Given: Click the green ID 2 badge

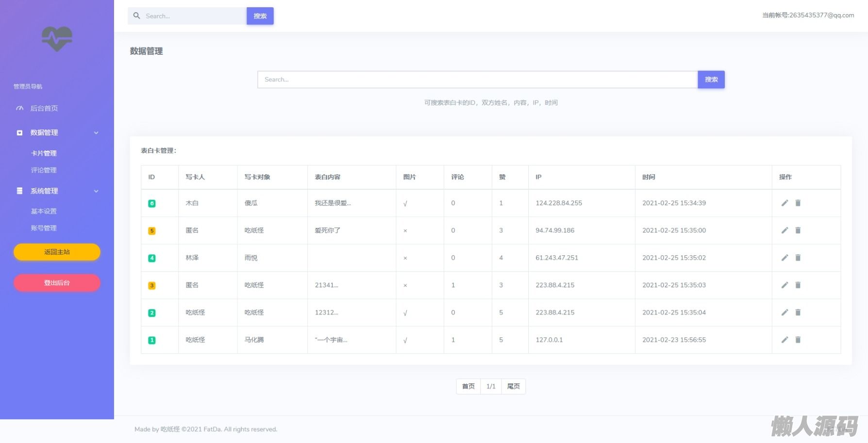Looking at the screenshot, I should [x=151, y=313].
